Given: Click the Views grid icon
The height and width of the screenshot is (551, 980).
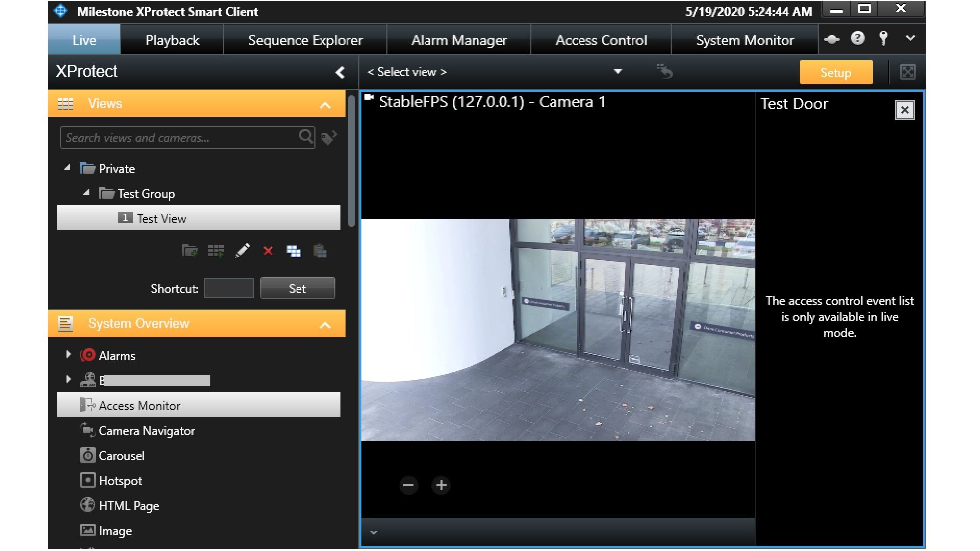Looking at the screenshot, I should click(x=65, y=104).
